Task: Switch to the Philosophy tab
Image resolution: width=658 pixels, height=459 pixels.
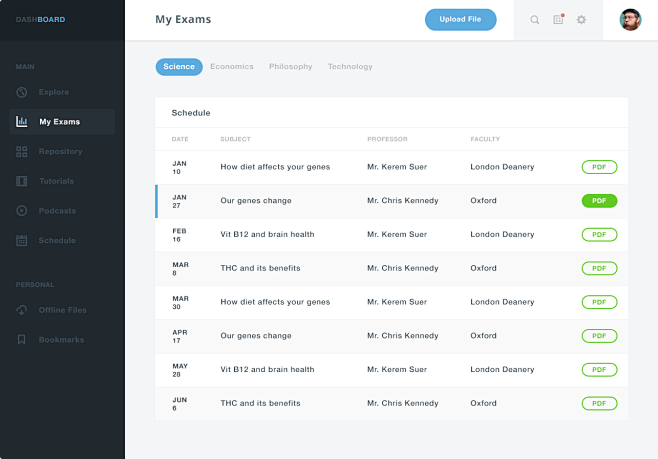Action: [290, 67]
